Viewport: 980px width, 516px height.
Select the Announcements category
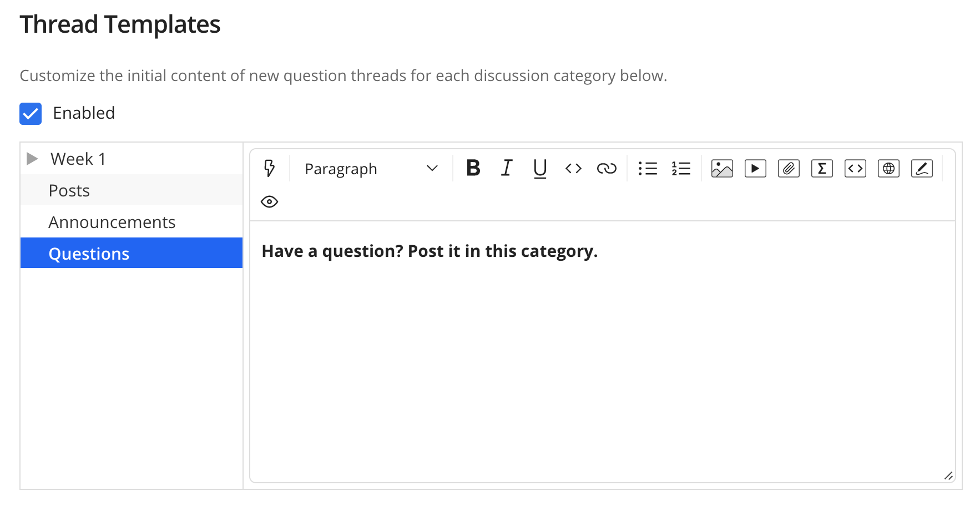coord(112,222)
